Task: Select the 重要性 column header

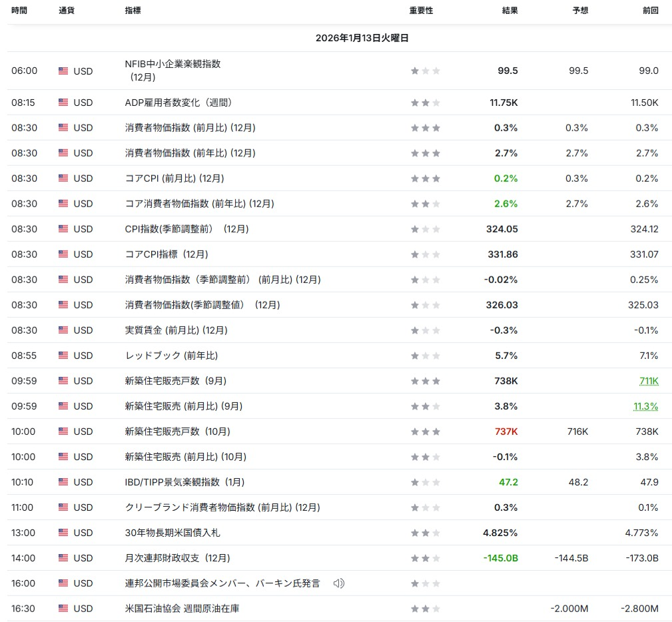Action: pos(421,11)
